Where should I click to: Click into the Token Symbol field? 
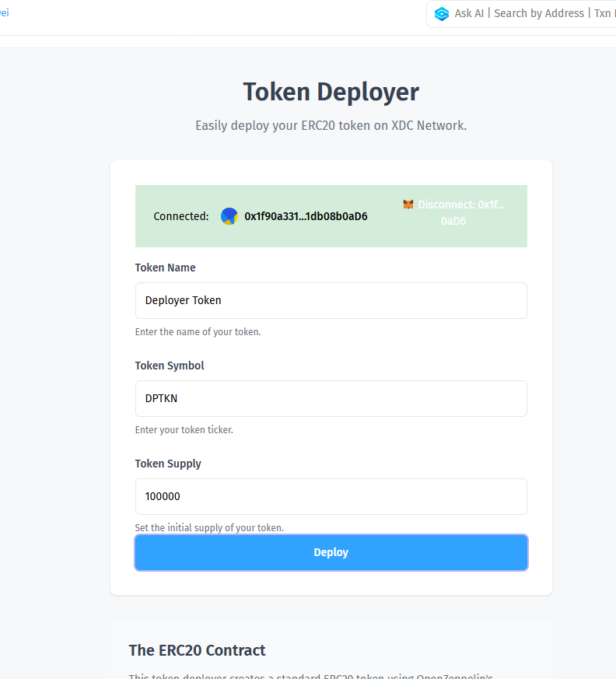pyautogui.click(x=331, y=398)
